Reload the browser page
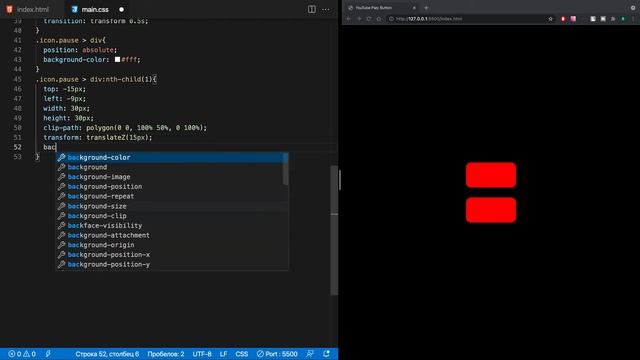The image size is (640, 360). click(x=369, y=19)
